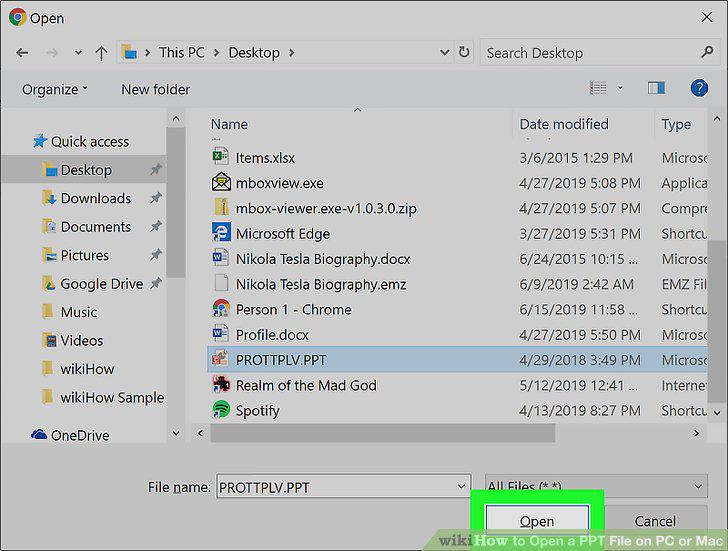The width and height of the screenshot is (728, 551).
Task: Click the Open button
Action: point(537,521)
